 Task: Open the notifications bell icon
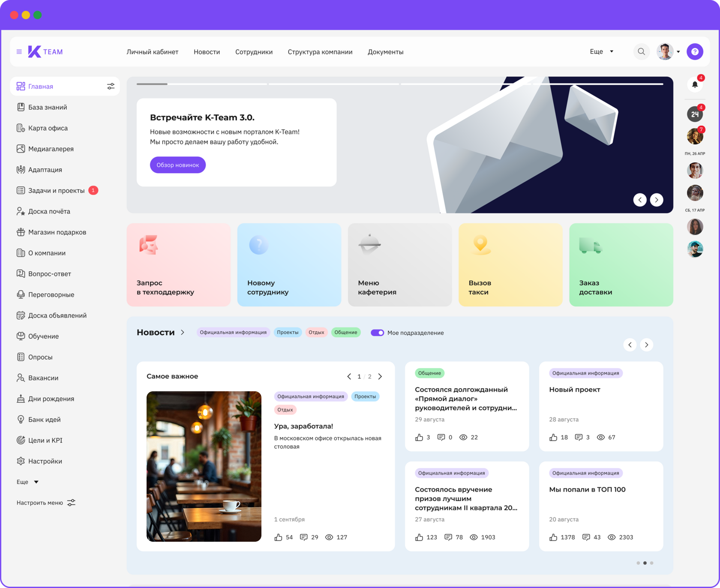pyautogui.click(x=695, y=84)
